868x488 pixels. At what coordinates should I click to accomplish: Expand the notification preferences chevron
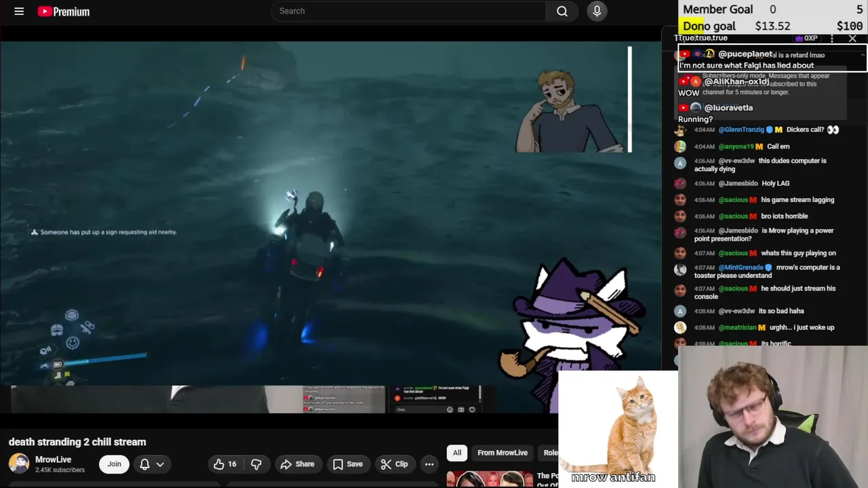coord(160,464)
